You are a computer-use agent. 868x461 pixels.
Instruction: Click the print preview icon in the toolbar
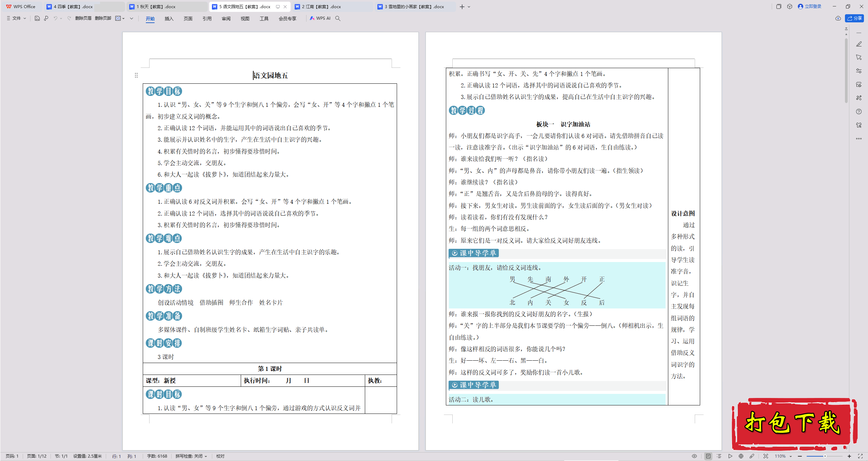point(46,18)
